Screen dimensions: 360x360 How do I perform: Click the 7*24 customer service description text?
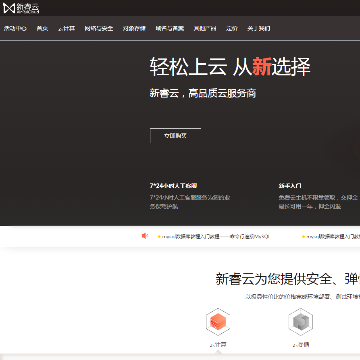tap(190, 202)
